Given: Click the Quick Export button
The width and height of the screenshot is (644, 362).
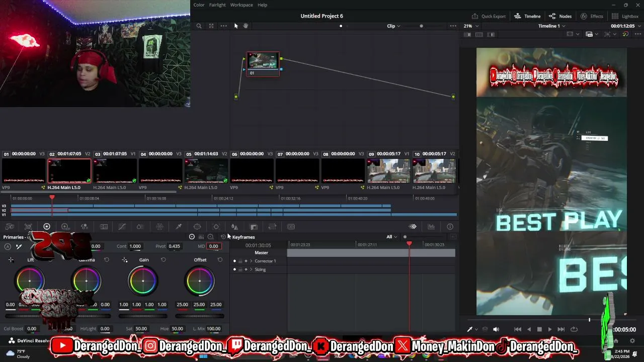Looking at the screenshot, I should pyautogui.click(x=489, y=16).
